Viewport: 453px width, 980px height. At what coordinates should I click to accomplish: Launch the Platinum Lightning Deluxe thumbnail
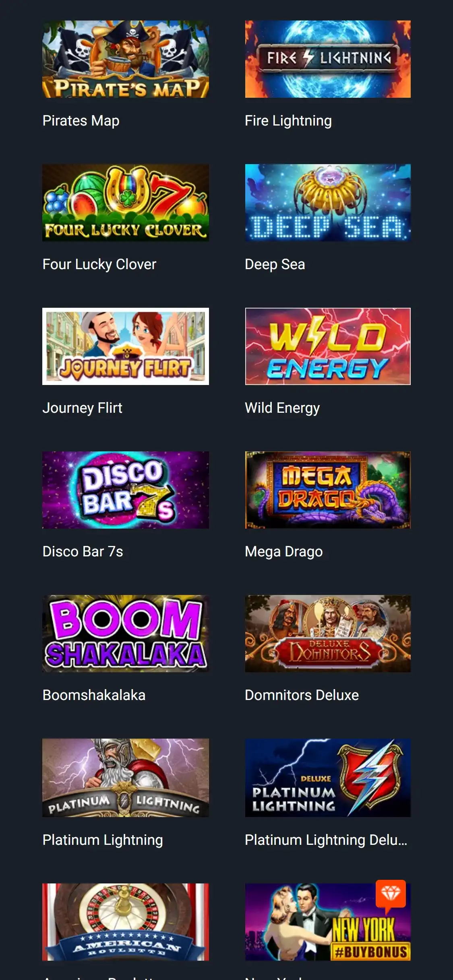pos(328,778)
